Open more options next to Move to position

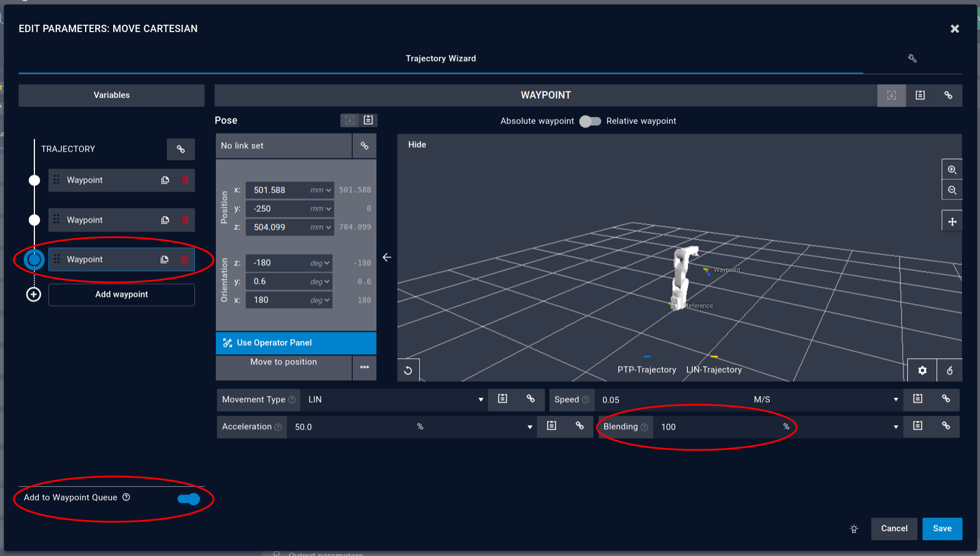tap(365, 367)
